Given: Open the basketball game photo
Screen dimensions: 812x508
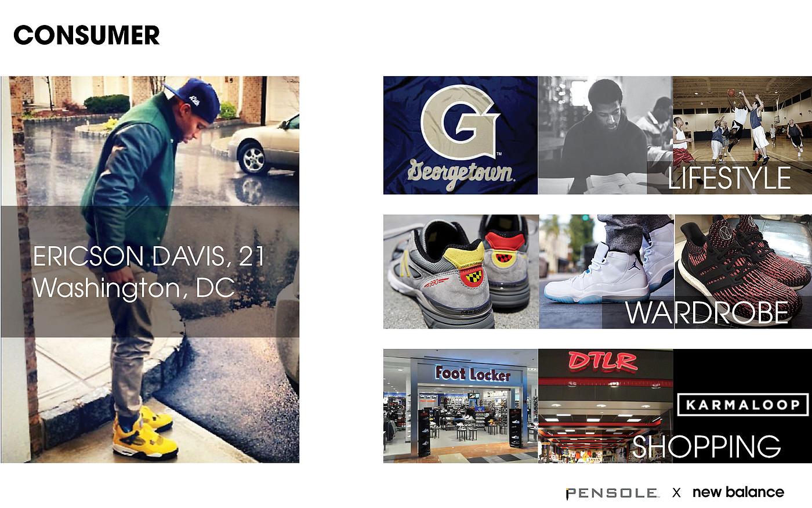Looking at the screenshot, I should [742, 135].
